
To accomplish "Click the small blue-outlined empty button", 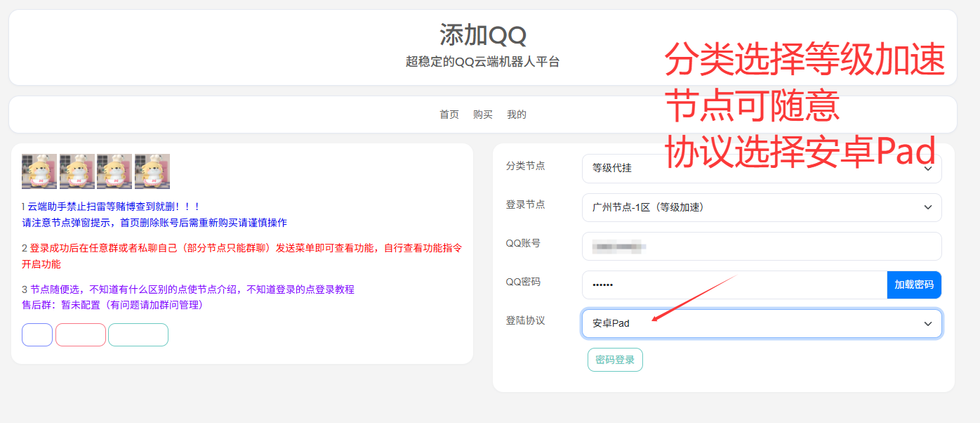I will (x=37, y=335).
